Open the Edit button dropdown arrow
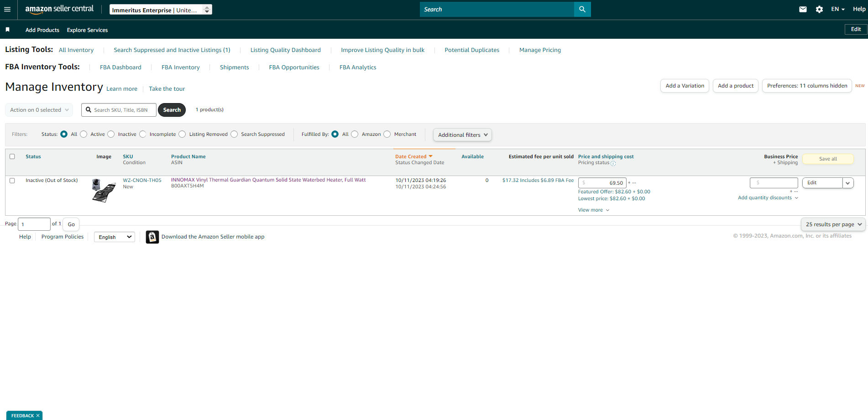This screenshot has width=868, height=420. pos(848,183)
